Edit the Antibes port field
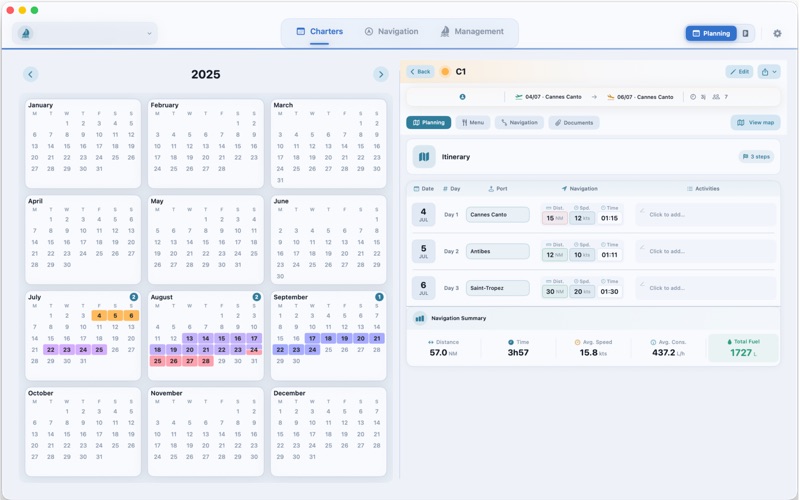The height and width of the screenshot is (500, 800). [x=497, y=252]
